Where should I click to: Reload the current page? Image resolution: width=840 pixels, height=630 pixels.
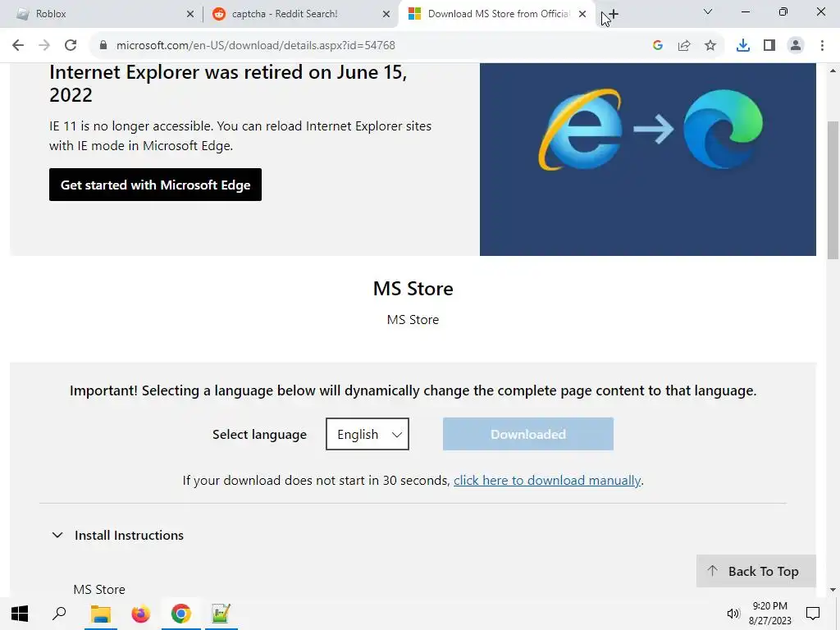tap(71, 46)
